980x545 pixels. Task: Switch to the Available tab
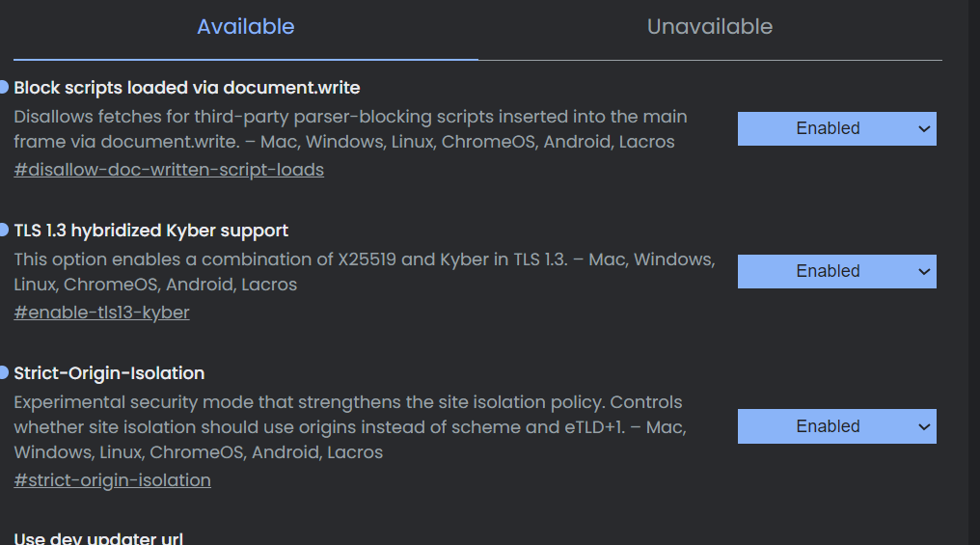[x=246, y=27]
